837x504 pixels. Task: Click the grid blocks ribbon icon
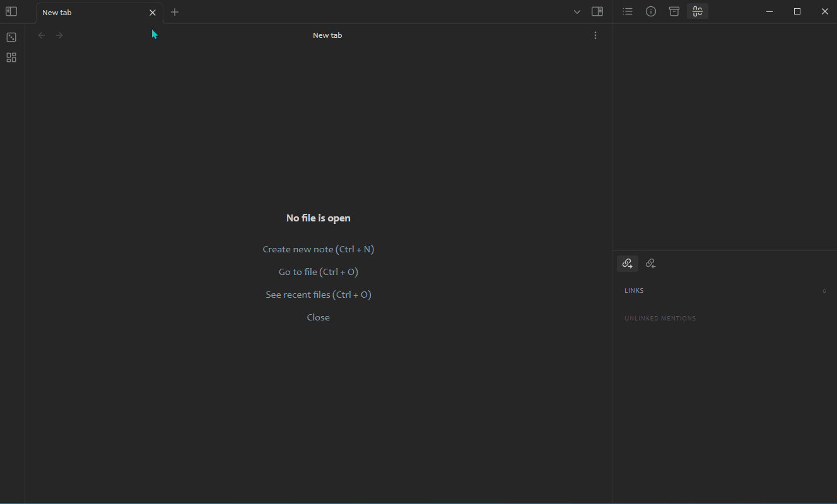pyautogui.click(x=11, y=57)
